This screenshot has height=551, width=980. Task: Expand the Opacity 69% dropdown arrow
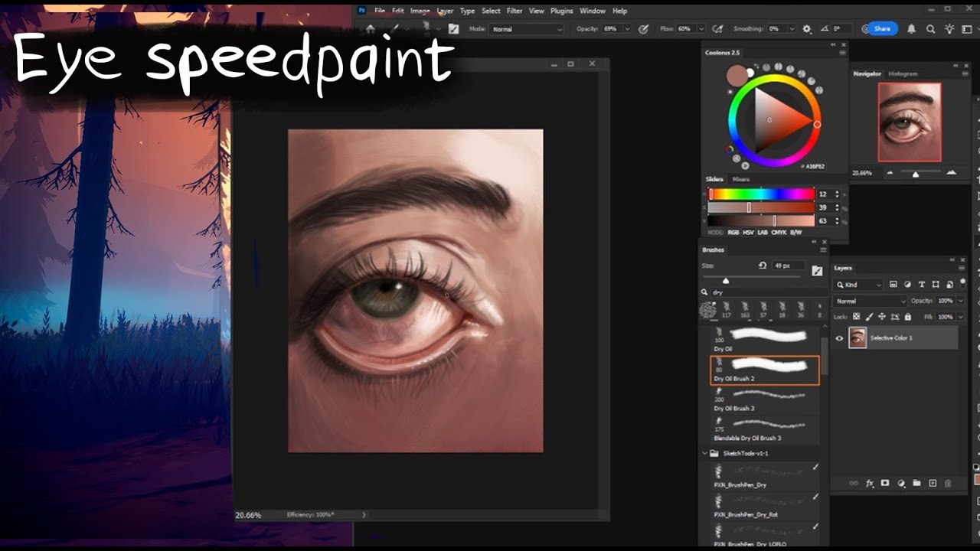628,29
